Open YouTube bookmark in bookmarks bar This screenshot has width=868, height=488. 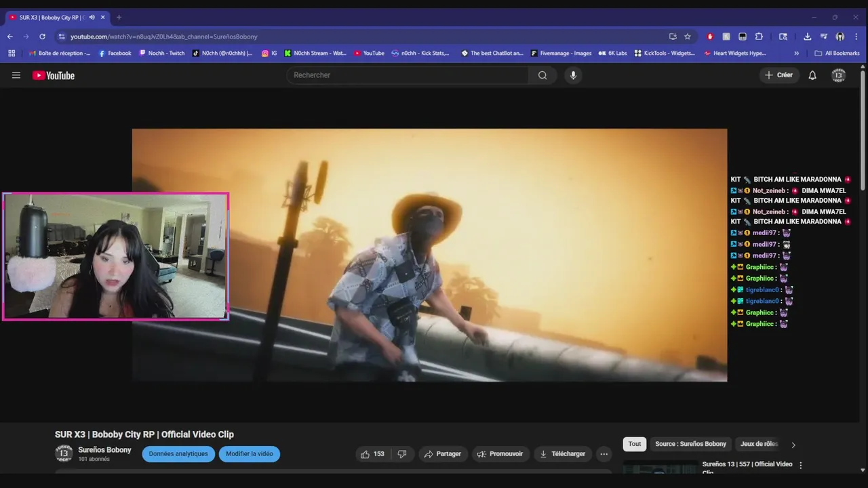click(x=369, y=53)
